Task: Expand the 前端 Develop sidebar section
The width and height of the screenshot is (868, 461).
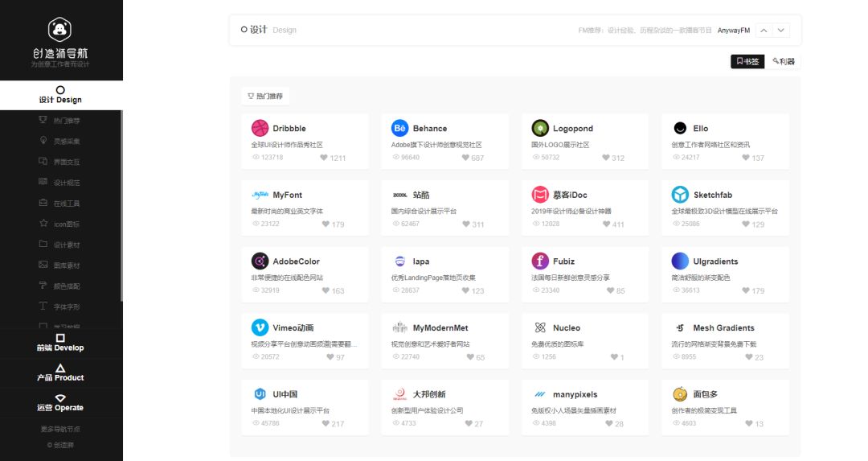Action: (x=60, y=343)
